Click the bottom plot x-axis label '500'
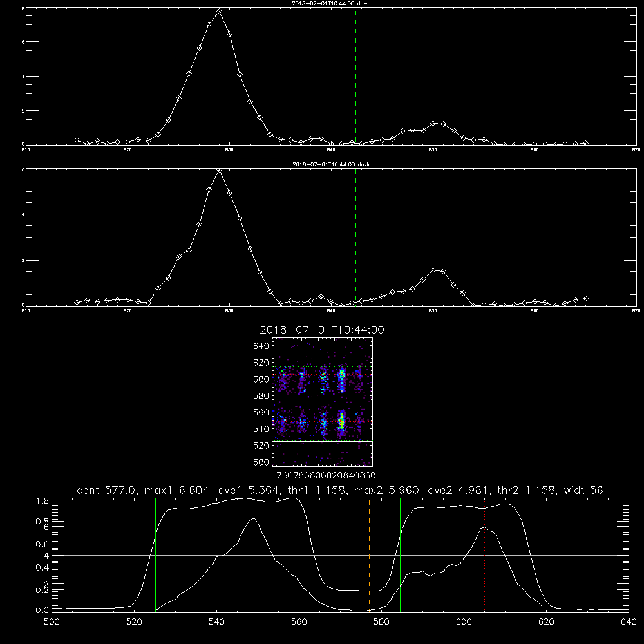Viewport: 644px width, 644px height. pos(52,622)
